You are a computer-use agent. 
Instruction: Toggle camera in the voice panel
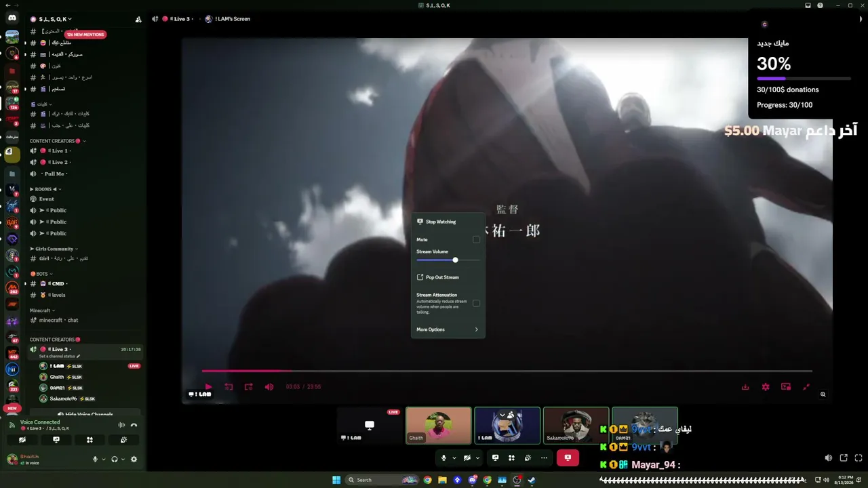tap(23, 440)
